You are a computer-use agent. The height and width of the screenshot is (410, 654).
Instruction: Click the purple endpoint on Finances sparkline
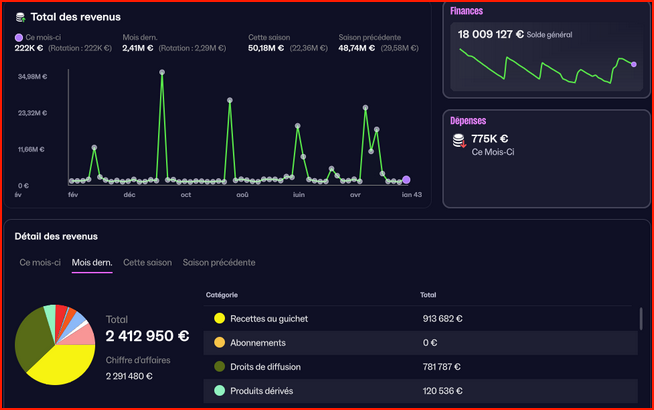pyautogui.click(x=633, y=64)
